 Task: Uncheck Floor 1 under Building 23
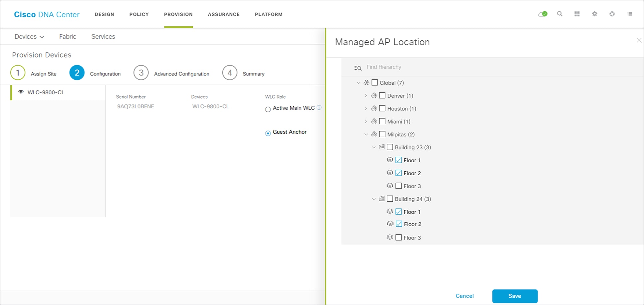[398, 160]
